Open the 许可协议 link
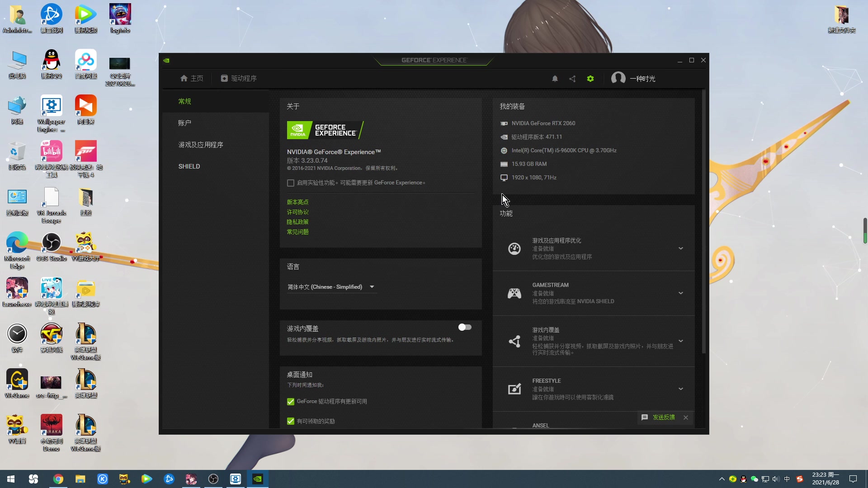This screenshot has height=488, width=868. tap(297, 212)
